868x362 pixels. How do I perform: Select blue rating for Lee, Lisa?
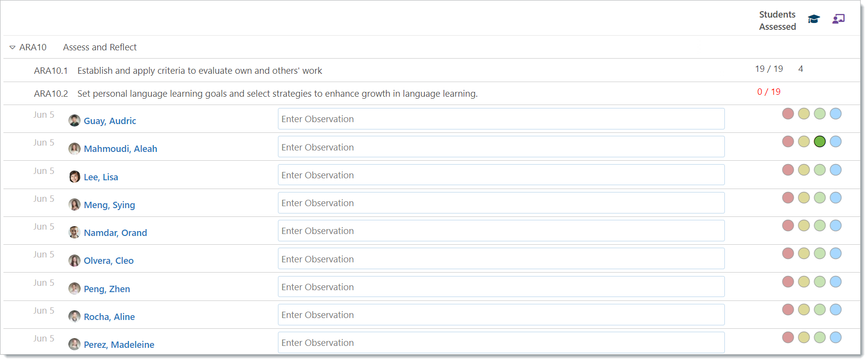(836, 170)
